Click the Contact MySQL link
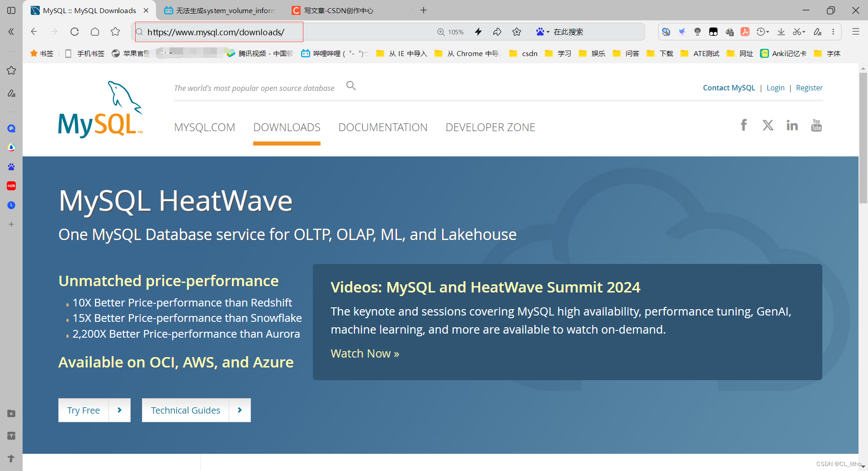 point(729,88)
